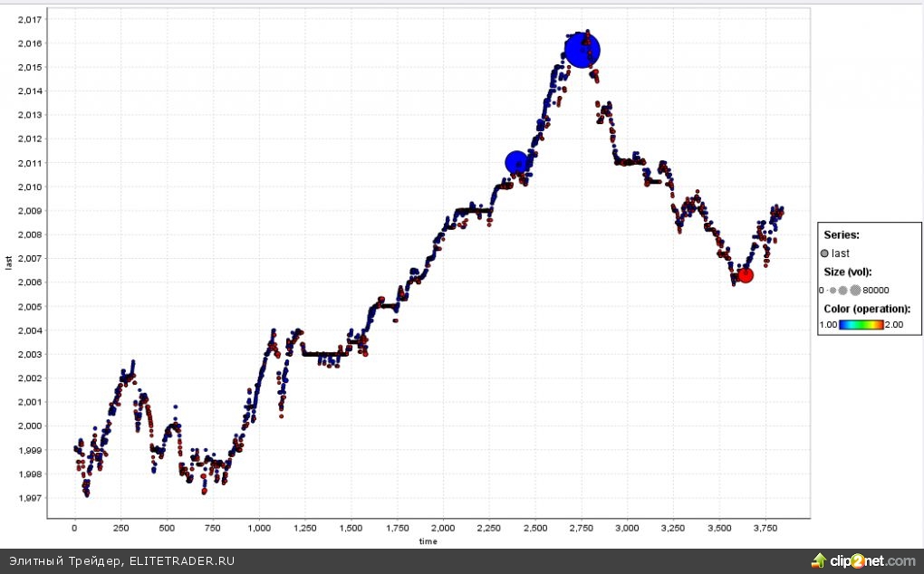Click the 'last' series marker in the legend

click(x=824, y=254)
